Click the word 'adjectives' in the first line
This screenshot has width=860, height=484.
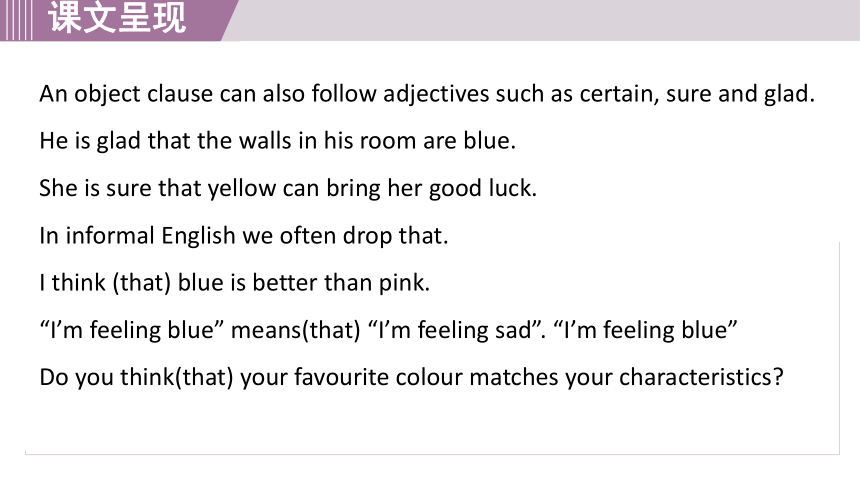[436, 94]
